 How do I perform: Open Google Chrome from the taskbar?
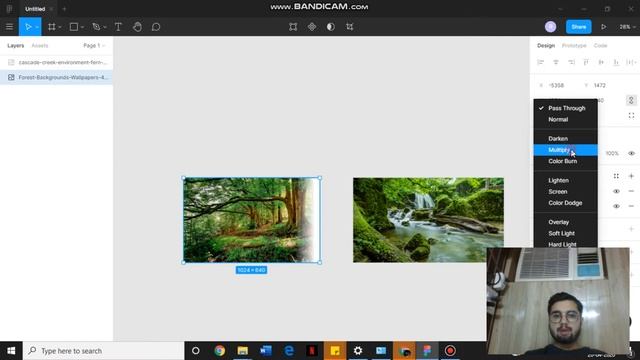220,351
